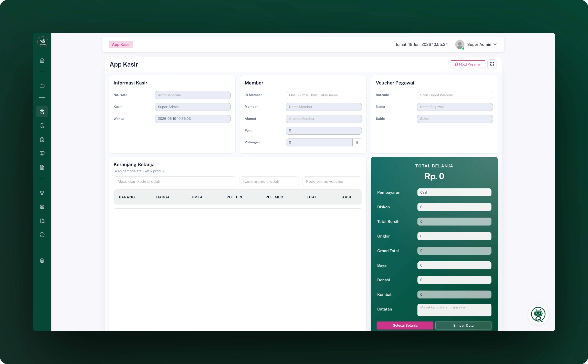Open the document report sidebar icon
Viewport: 588px width, 364px height.
[42, 167]
